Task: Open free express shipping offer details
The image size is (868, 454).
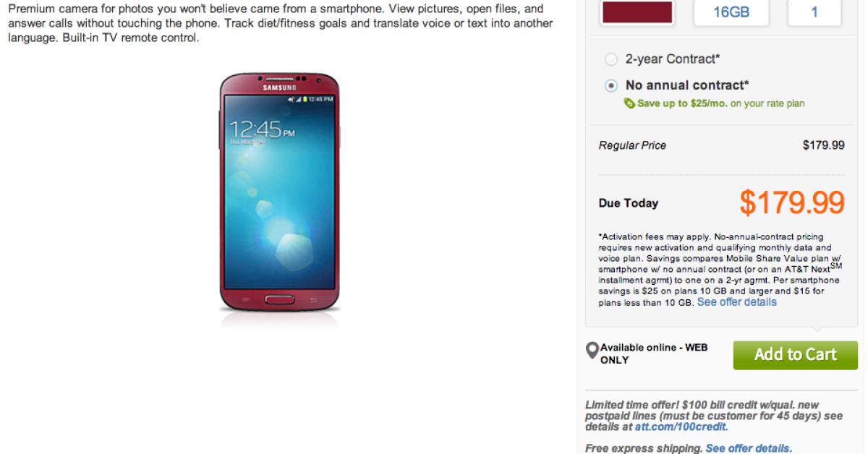Action: [748, 448]
